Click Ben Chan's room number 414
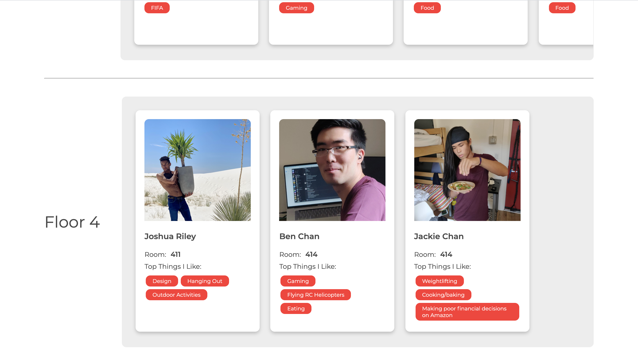638x364 pixels. 311,254
